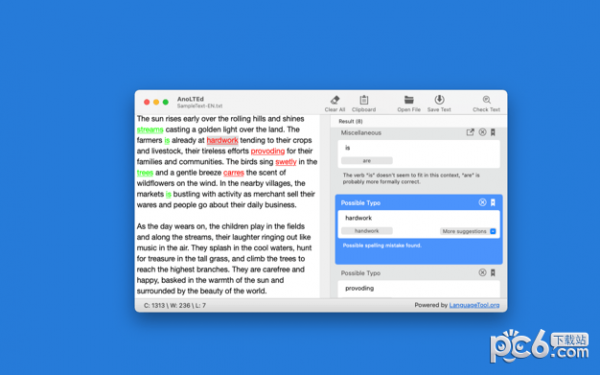This screenshot has width=600, height=375.
Task: Click the status bar counter 'C: 1313 \ W: 236 \ L: 7'
Action: 175,305
